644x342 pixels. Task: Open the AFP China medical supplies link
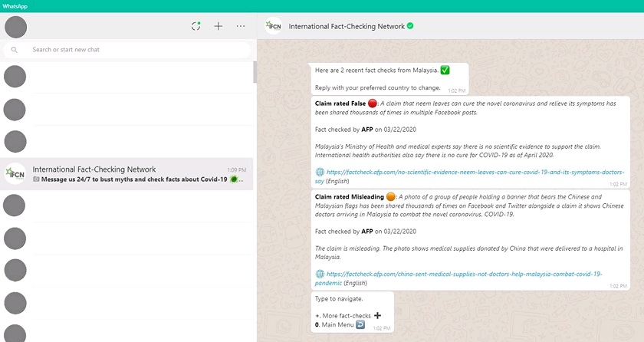point(458,278)
